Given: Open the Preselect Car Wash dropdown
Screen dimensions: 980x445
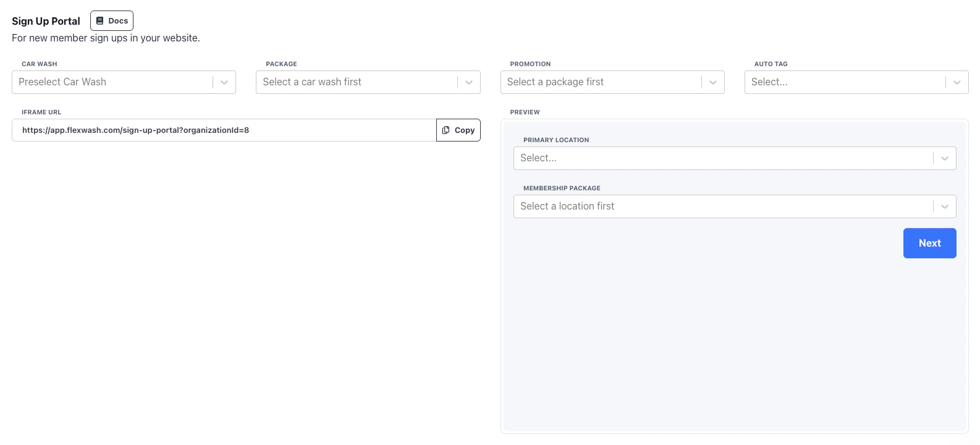Looking at the screenshot, I should (x=124, y=82).
